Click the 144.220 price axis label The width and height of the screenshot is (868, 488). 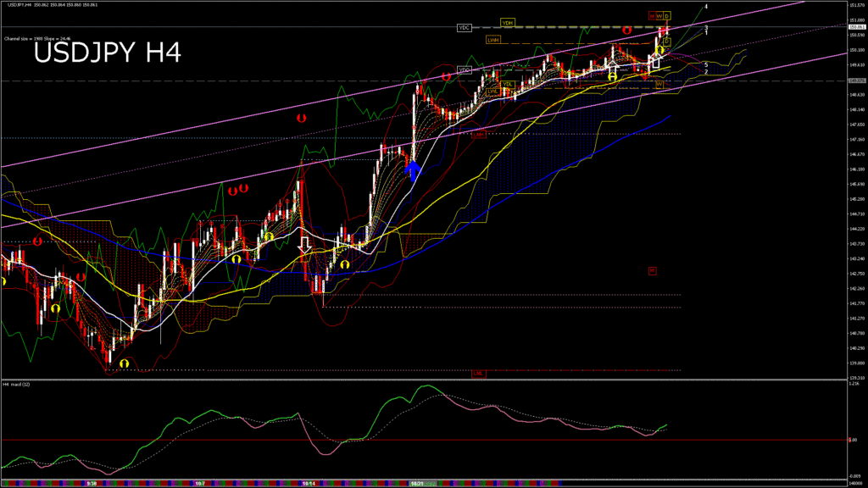coord(856,229)
